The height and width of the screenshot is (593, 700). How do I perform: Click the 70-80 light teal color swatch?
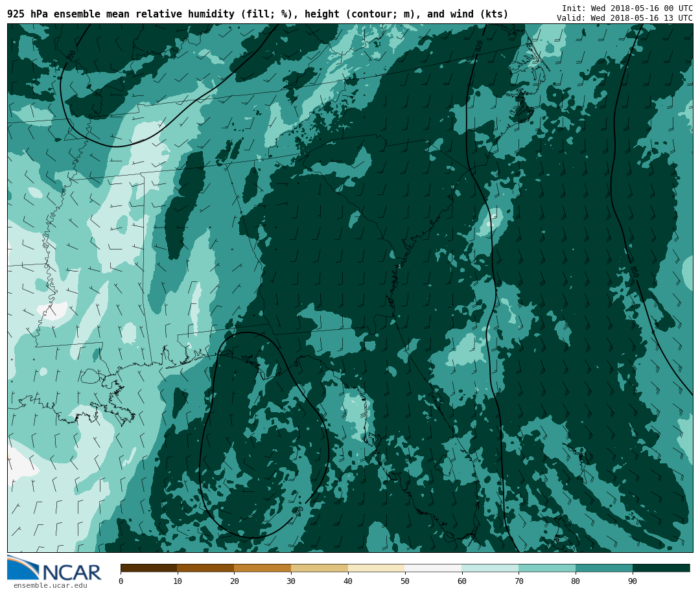point(547,568)
